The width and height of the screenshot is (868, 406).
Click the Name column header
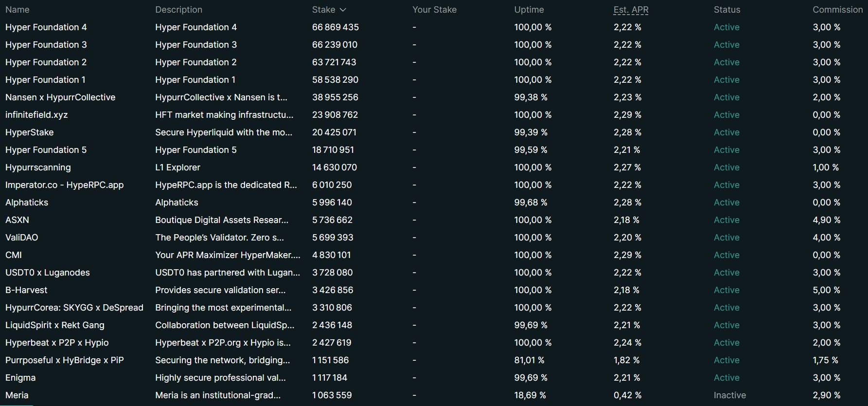[17, 9]
